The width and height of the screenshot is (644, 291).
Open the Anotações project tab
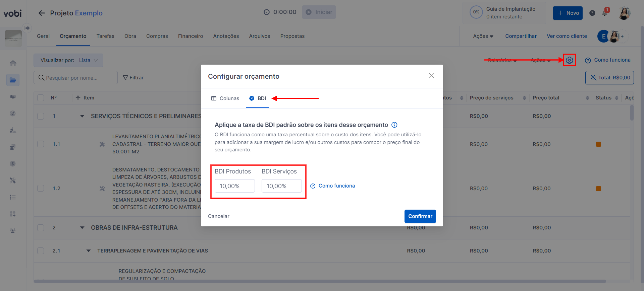click(226, 36)
